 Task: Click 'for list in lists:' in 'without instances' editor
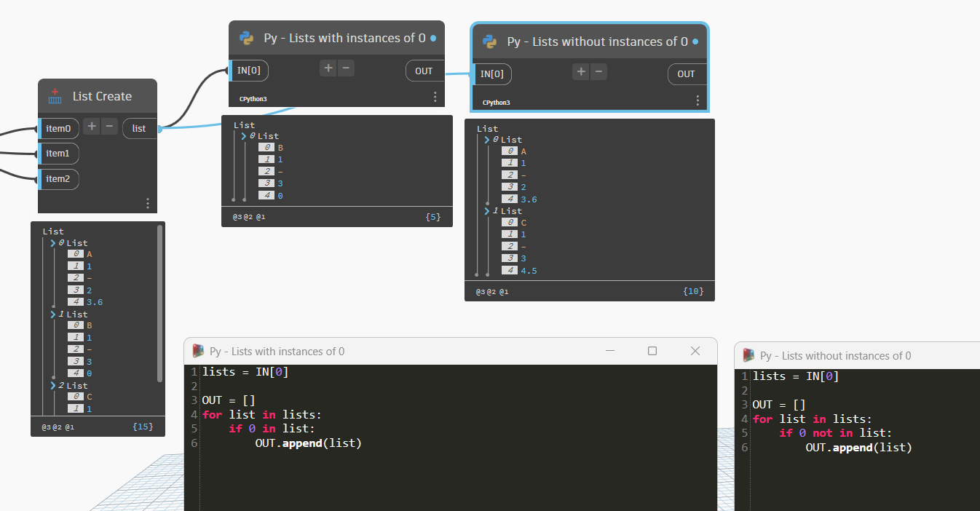pyautogui.click(x=812, y=419)
